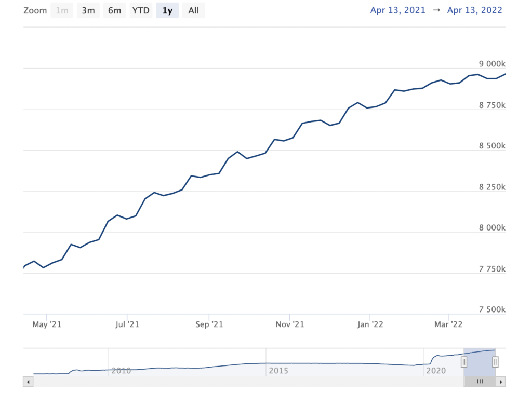The image size is (532, 393).
Task: Choose the 1y zoom button
Action: point(167,10)
